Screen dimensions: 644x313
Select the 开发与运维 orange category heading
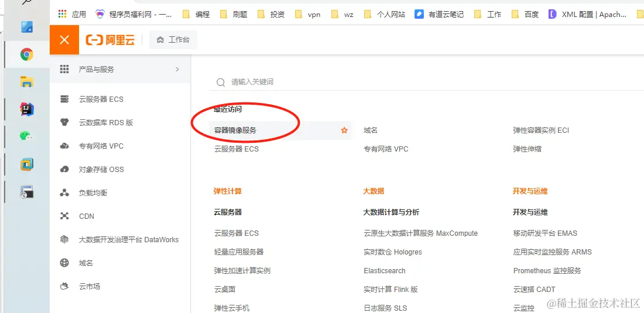(530, 191)
